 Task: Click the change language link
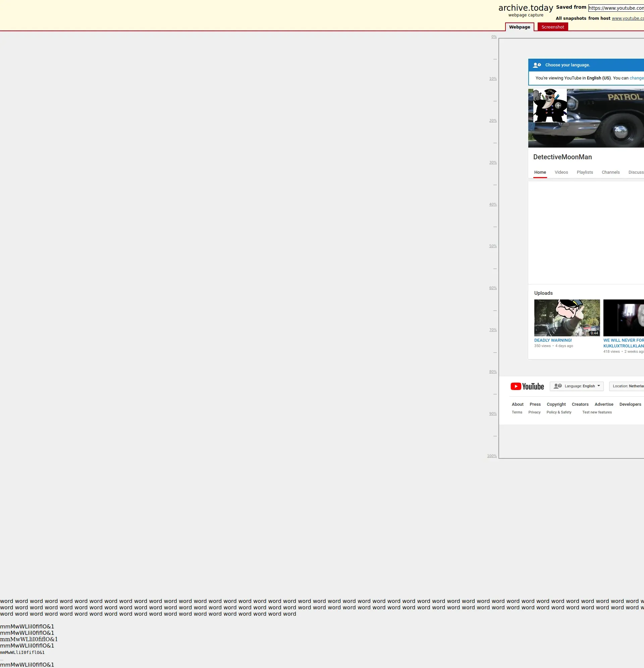point(636,78)
